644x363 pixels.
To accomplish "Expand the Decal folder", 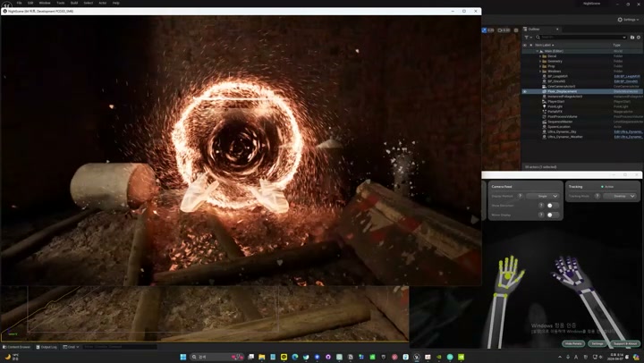I will coord(540,56).
